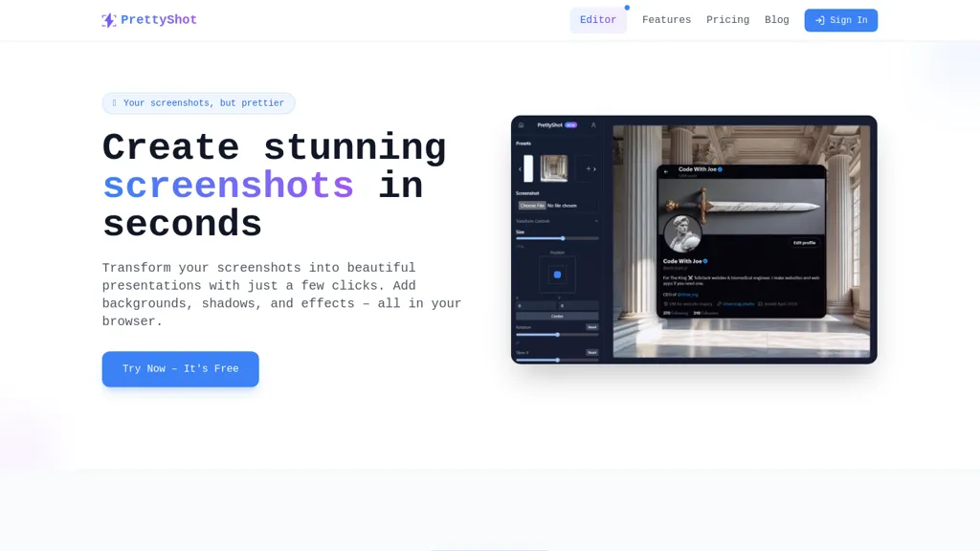
Task: Click the gradient word "screenshots" in headline
Action: click(228, 187)
